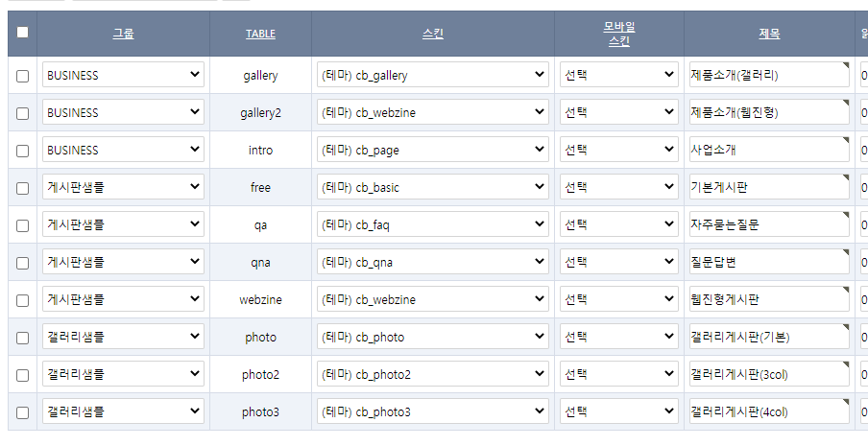868x446 pixels.
Task: Open the BUSINESS group dropdown for gallery2
Action: 123,113
